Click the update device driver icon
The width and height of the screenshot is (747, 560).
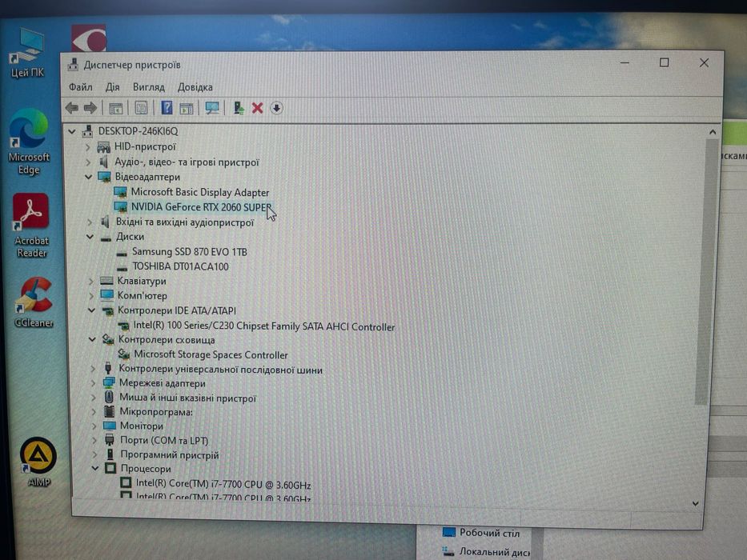click(x=239, y=108)
